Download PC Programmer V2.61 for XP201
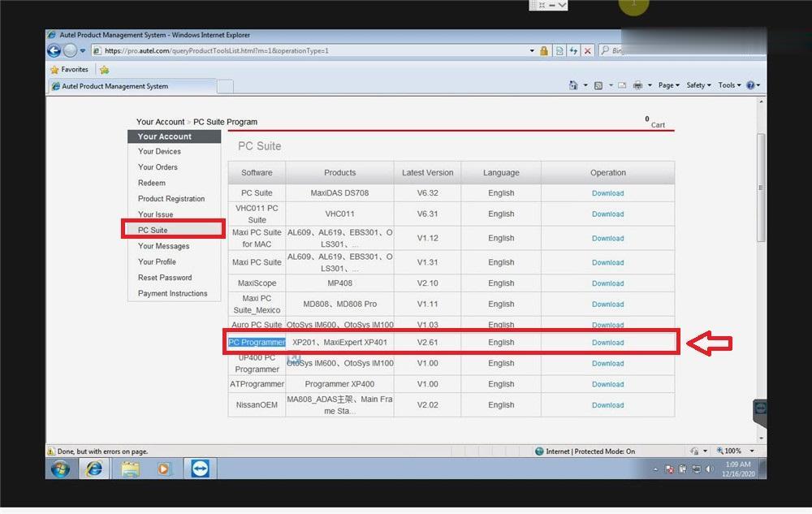 tap(608, 342)
